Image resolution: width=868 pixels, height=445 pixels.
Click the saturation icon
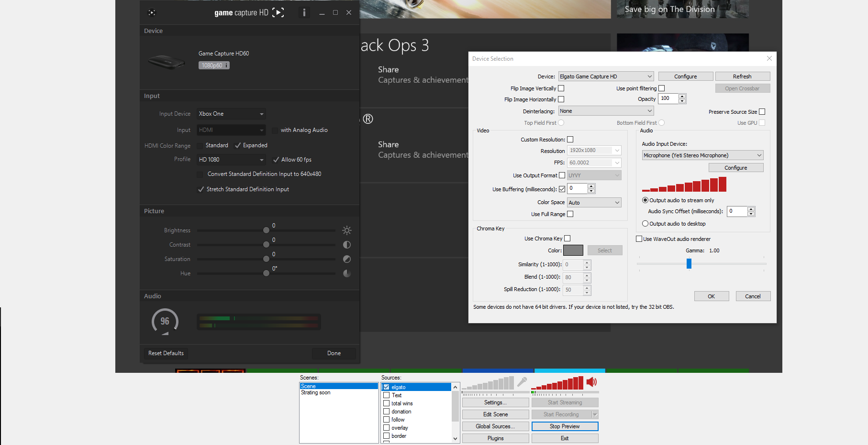[347, 259]
